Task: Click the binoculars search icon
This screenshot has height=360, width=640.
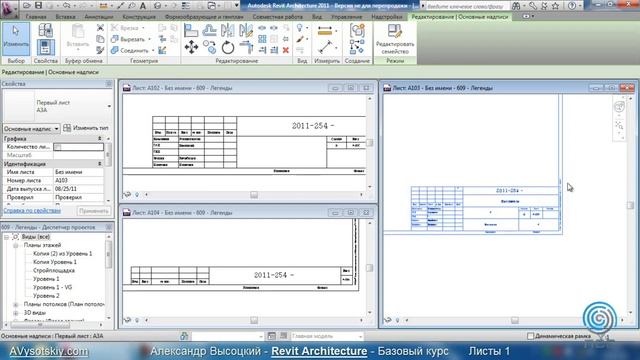Action: pos(516,6)
